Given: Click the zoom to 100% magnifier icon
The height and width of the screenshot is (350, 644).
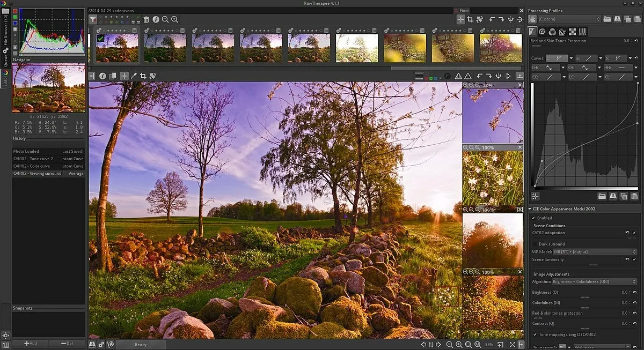Looking at the screenshot, I should tap(477, 345).
